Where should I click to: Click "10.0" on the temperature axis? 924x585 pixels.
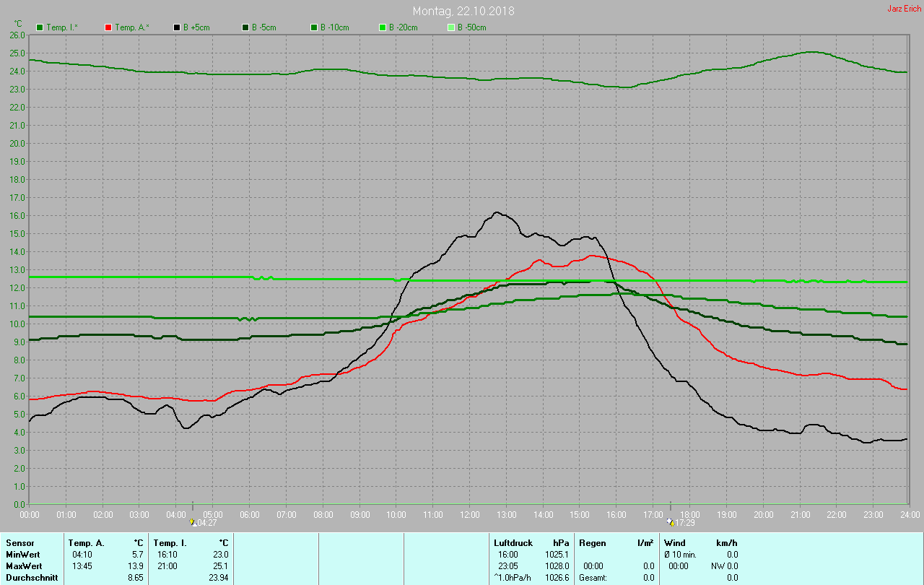[18, 324]
